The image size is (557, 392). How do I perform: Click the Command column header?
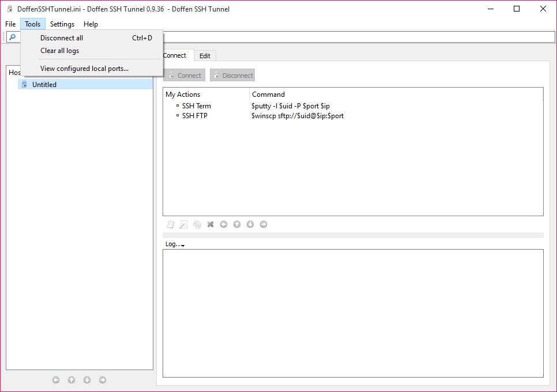coord(397,95)
